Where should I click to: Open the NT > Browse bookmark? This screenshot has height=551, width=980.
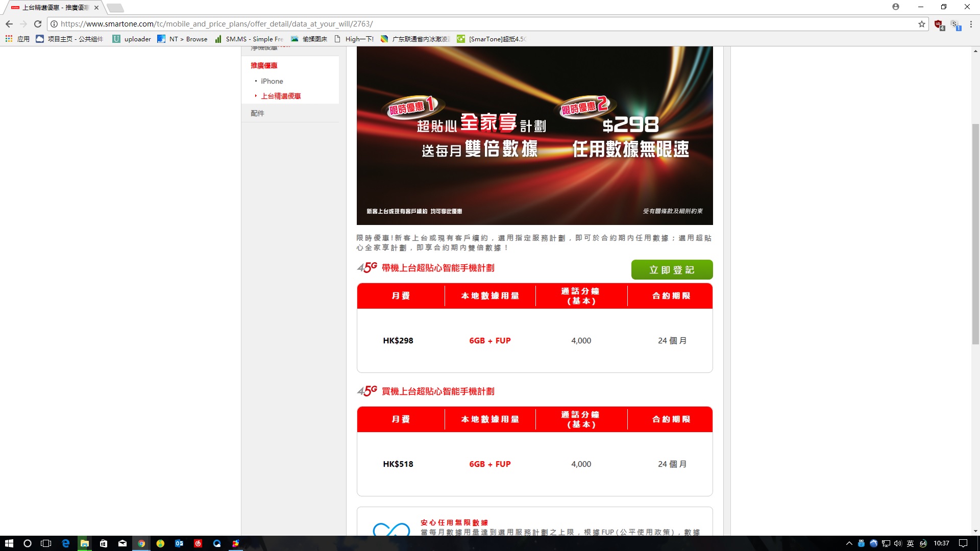182,39
